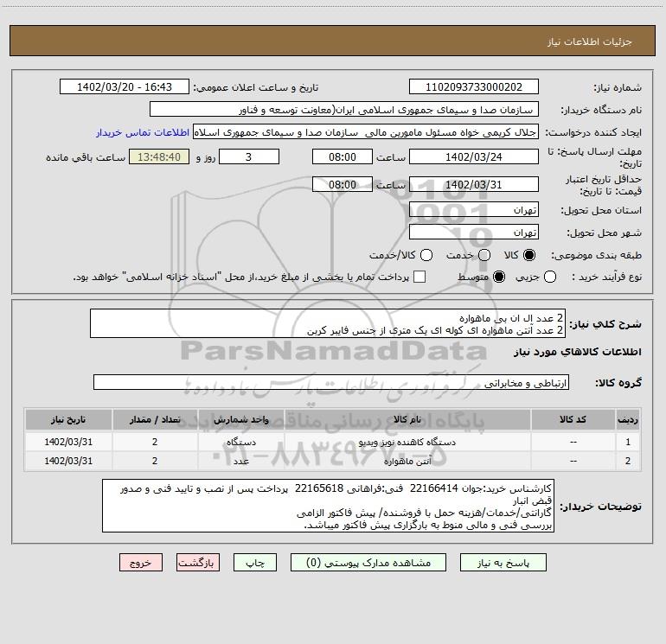This screenshot has width=666, height=644.
Task: Click the days remaining field showing 3
Action: (249, 156)
